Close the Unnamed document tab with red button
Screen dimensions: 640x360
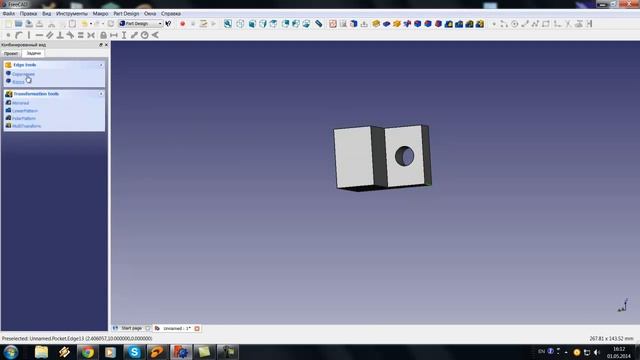pyautogui.click(x=197, y=328)
